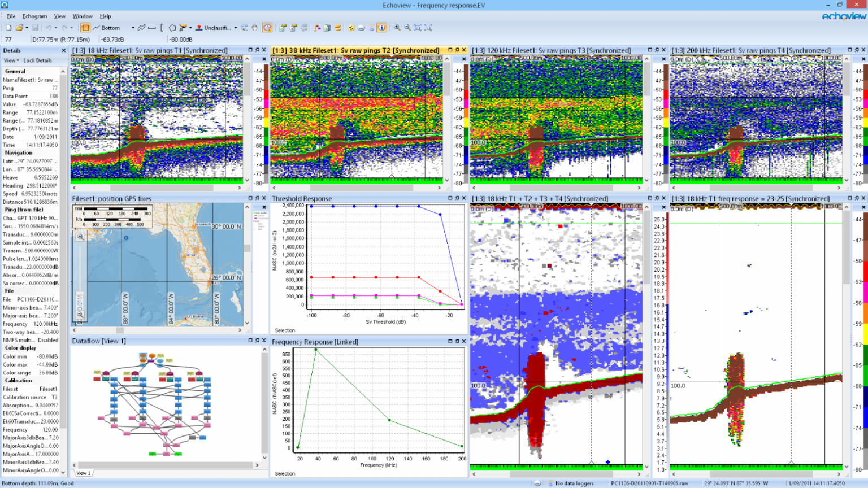Viewport: 868px width, 488px height.
Task: Click the New file toolbar icon
Action: pos(8,28)
